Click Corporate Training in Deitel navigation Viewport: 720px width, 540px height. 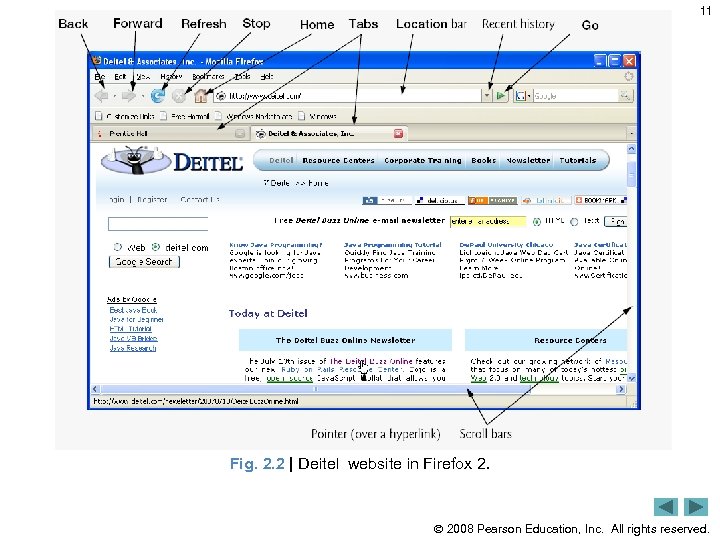[422, 160]
